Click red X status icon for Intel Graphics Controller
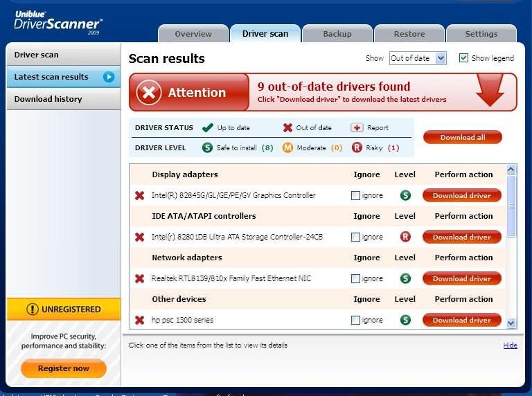The height and width of the screenshot is (396, 532). point(139,195)
